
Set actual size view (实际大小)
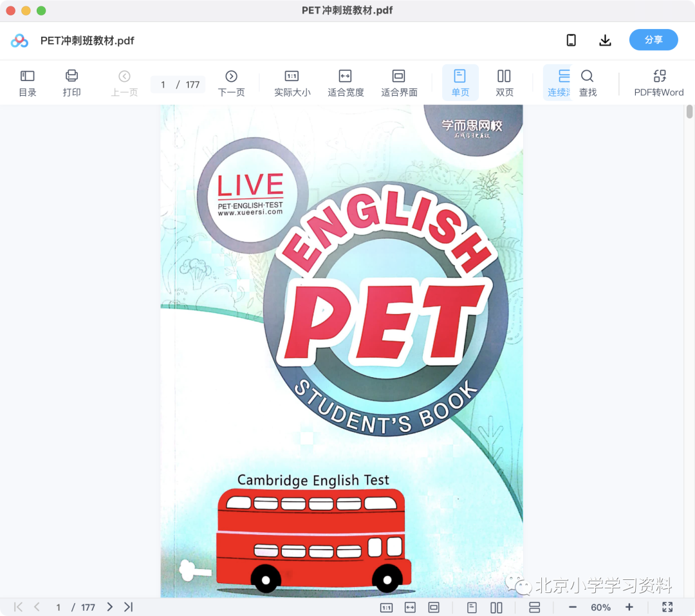(x=292, y=83)
